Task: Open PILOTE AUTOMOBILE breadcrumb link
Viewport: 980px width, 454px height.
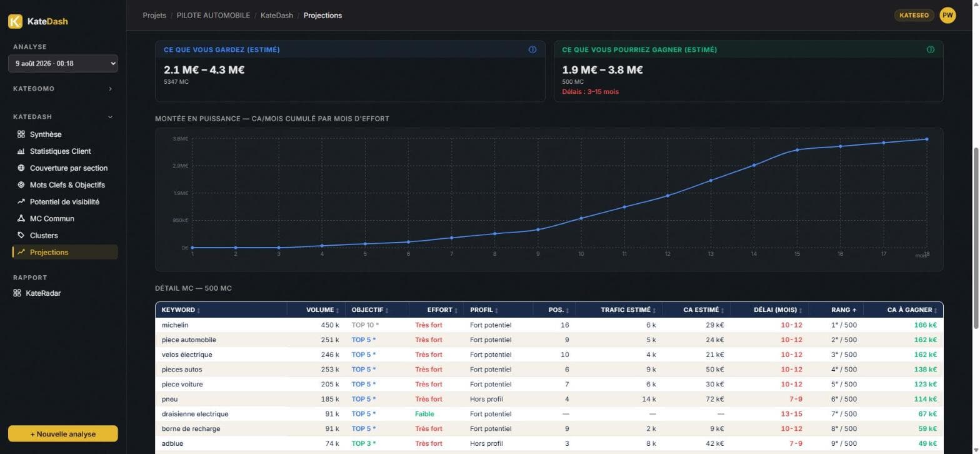Action: click(x=213, y=15)
